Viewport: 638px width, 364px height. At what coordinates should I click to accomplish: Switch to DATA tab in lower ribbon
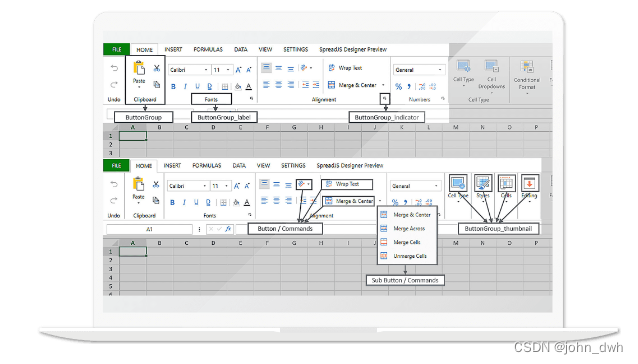pos(239,166)
